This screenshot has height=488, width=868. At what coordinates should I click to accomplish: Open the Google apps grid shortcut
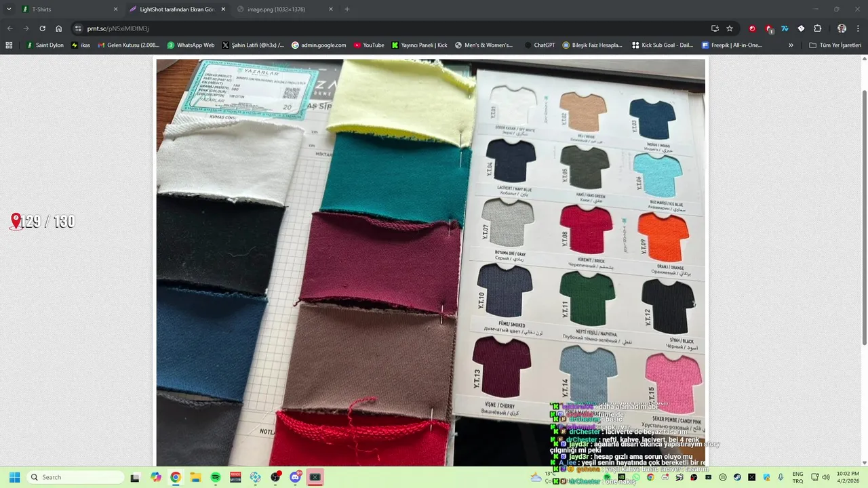click(9, 45)
